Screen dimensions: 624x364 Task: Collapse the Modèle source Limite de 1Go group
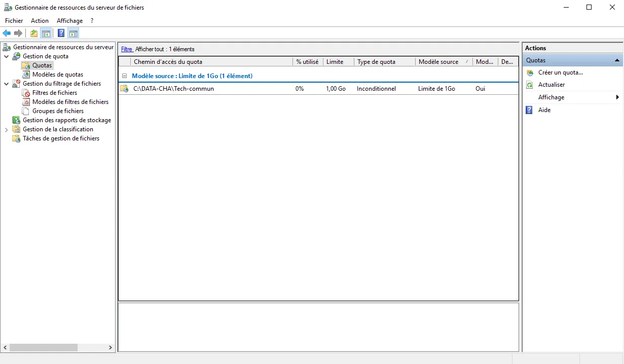coord(124,76)
